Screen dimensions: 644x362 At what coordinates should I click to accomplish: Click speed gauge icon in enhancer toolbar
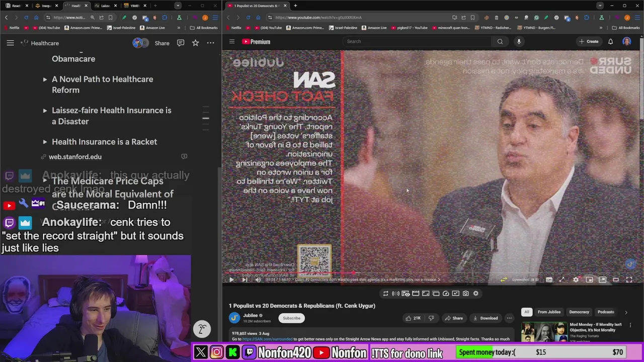pyautogui.click(x=446, y=294)
